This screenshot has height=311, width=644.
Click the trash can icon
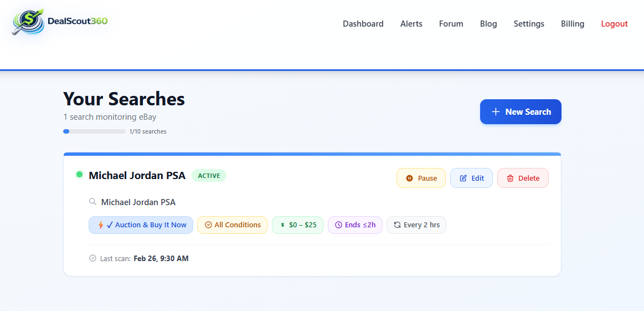(510, 178)
